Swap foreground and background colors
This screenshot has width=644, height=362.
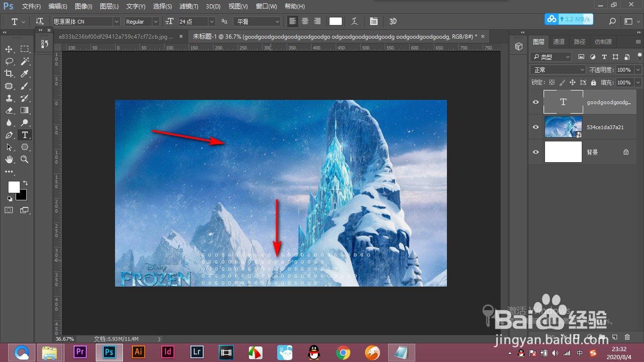pyautogui.click(x=25, y=182)
